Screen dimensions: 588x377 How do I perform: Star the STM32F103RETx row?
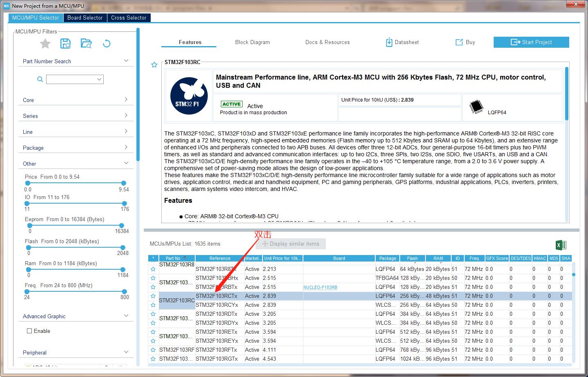153,332
